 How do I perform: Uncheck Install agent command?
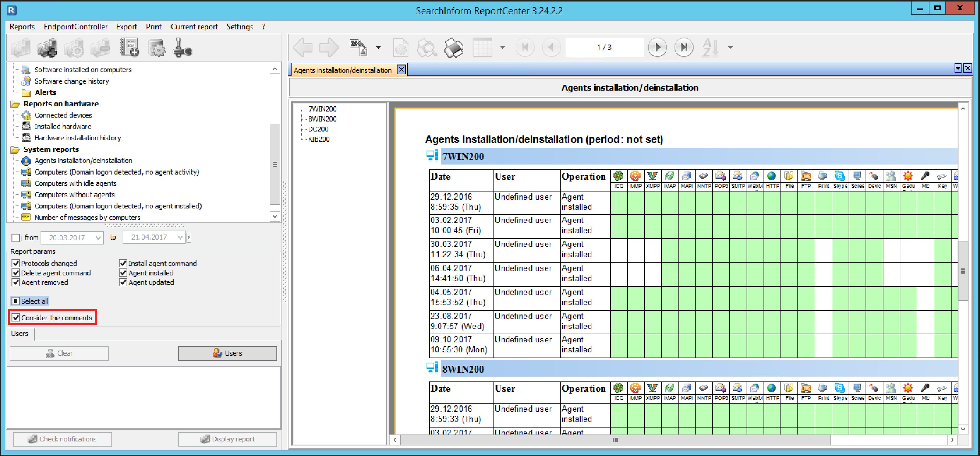(123, 263)
